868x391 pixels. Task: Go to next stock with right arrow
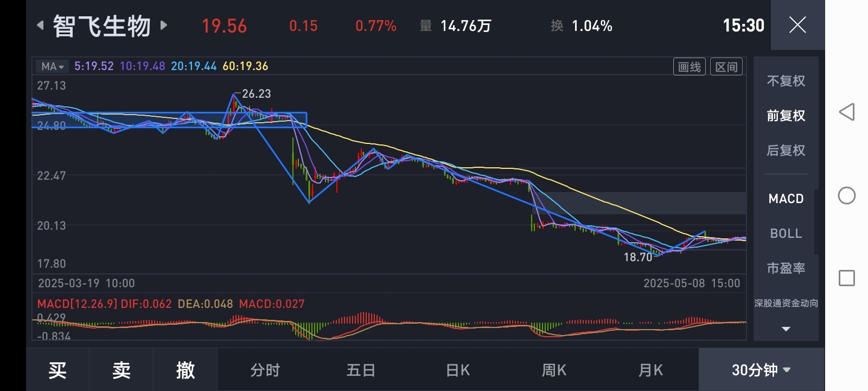(x=164, y=25)
